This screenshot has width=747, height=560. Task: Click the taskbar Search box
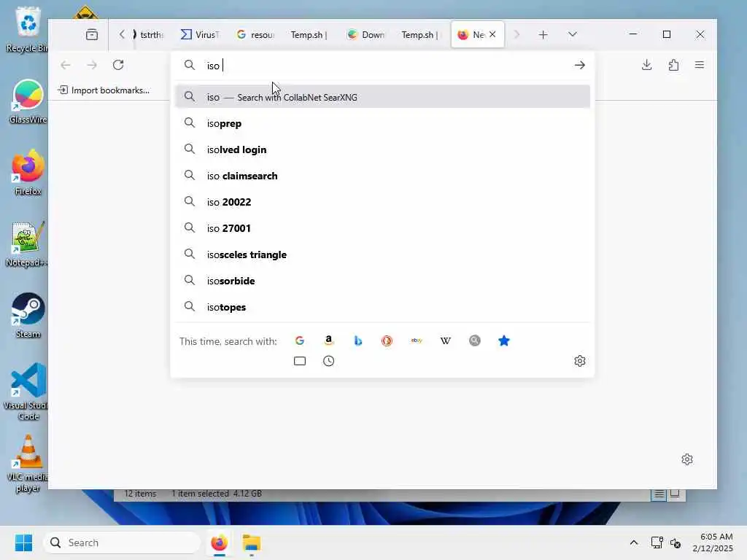122,542
